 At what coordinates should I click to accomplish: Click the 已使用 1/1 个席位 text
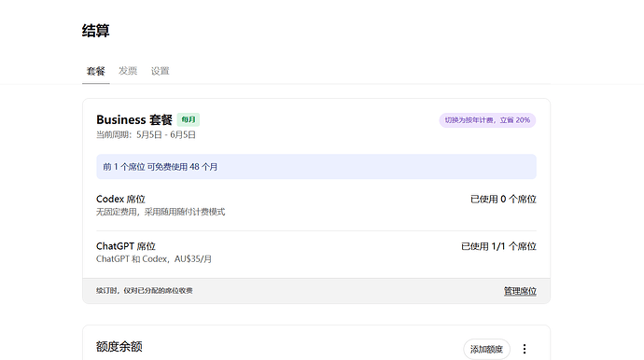click(498, 246)
